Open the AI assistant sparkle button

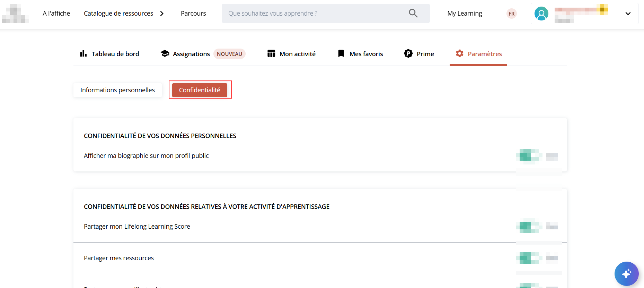[x=626, y=273]
